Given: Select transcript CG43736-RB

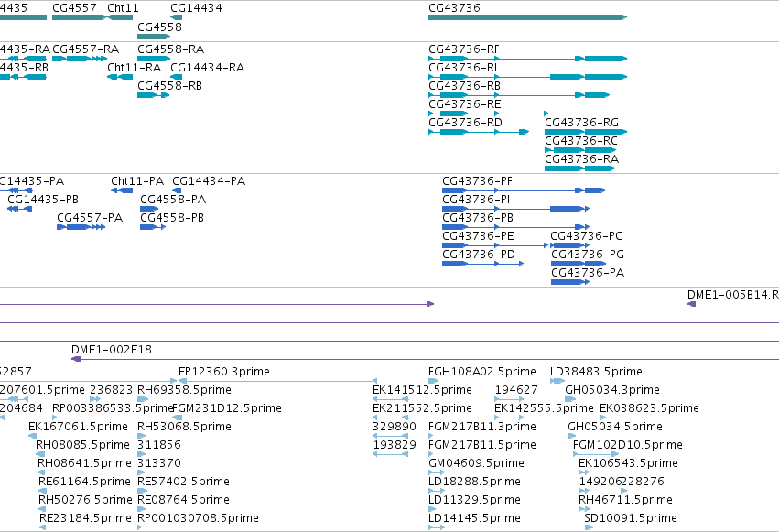Looking at the screenshot, I should click(519, 95).
